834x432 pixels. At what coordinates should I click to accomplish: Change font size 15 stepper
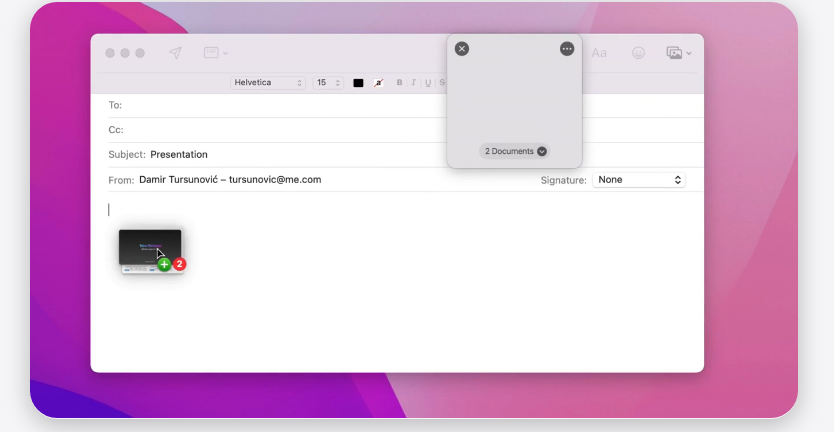point(328,82)
